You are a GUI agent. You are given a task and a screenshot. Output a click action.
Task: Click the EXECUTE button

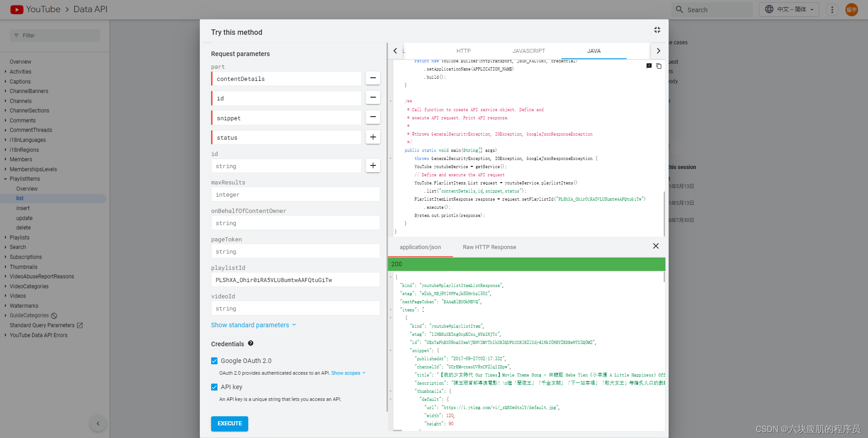(230, 424)
